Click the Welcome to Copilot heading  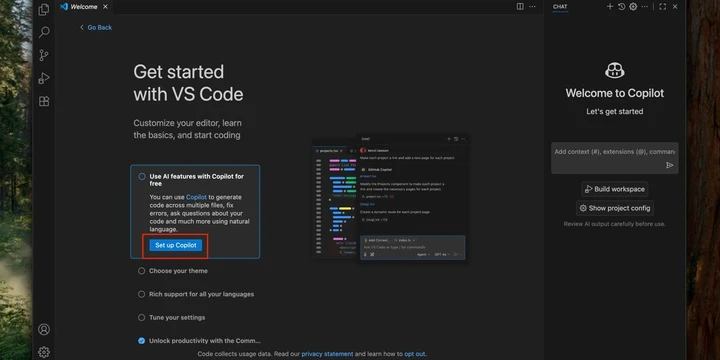pyautogui.click(x=614, y=93)
